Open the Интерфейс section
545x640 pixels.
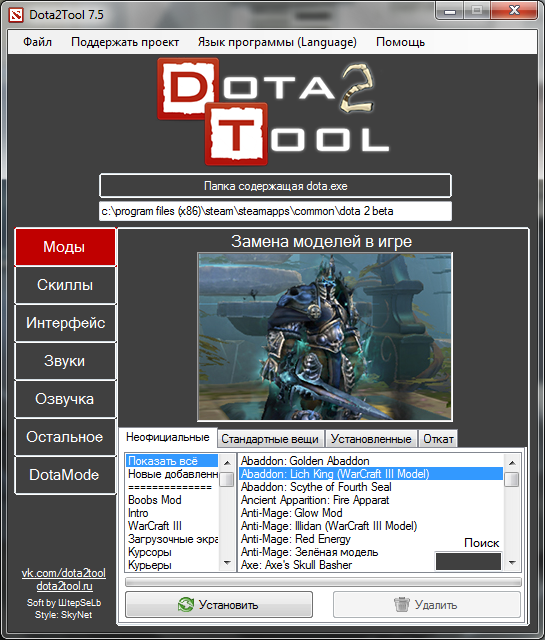65,323
